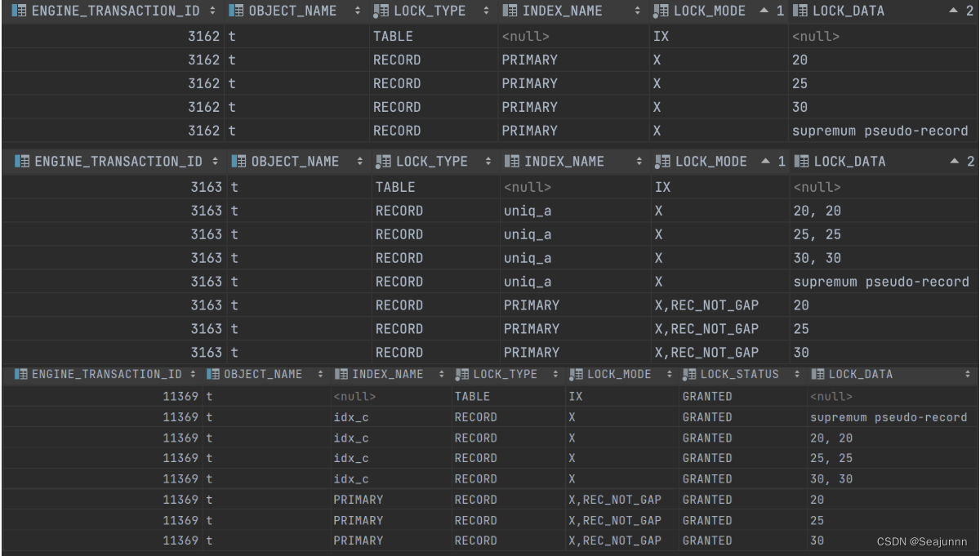This screenshot has width=980, height=556.
Task: Toggle LOCK_DATA sort arrows in the 11369 grid
Action: pyautogui.click(x=967, y=375)
